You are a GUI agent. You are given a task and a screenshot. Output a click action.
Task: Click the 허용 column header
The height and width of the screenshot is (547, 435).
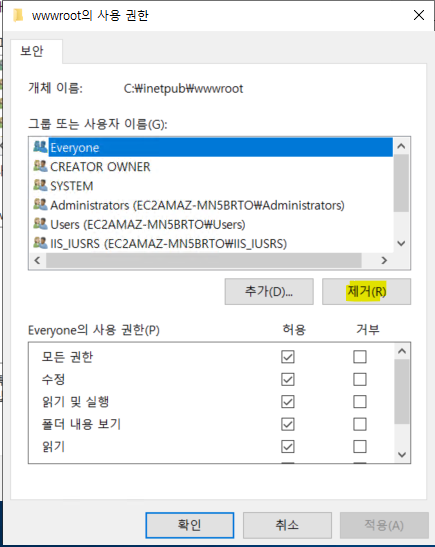point(294,329)
